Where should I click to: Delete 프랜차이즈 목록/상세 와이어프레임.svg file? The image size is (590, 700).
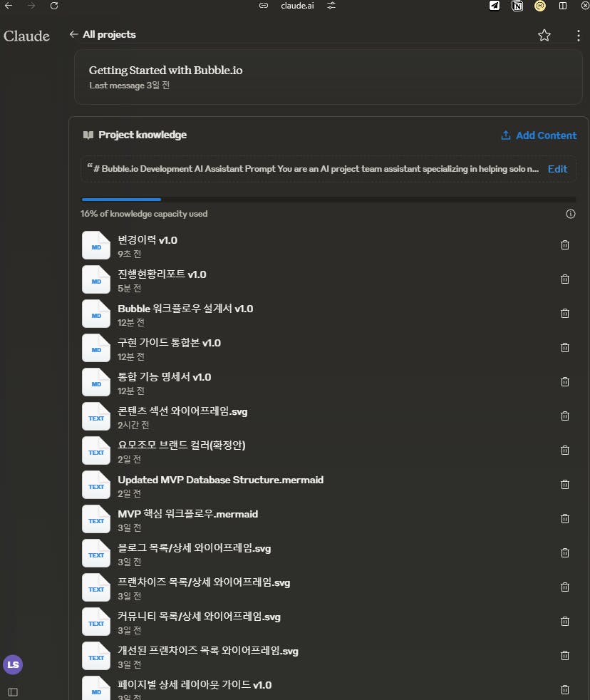click(565, 587)
